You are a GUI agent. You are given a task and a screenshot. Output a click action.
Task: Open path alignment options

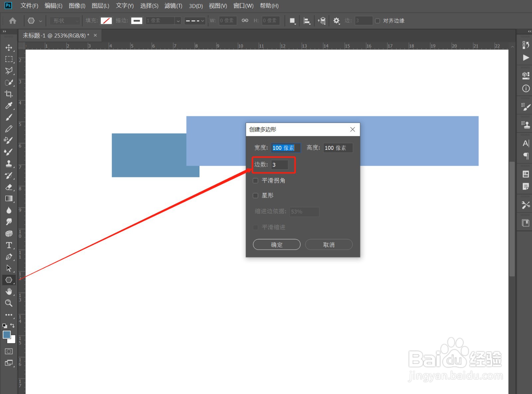tap(307, 21)
